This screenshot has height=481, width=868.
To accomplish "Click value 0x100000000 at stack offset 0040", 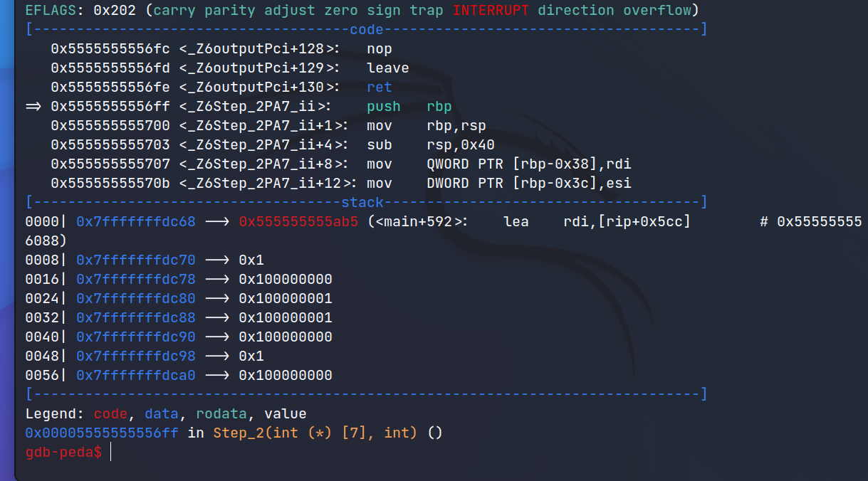I will click(286, 337).
